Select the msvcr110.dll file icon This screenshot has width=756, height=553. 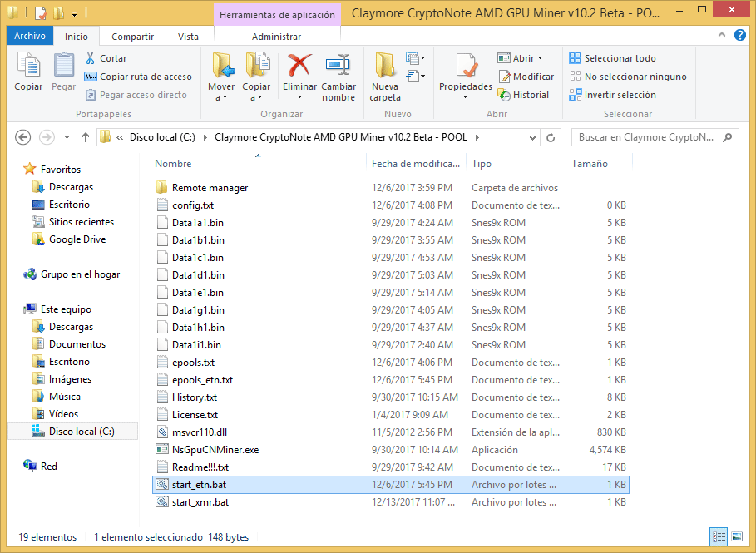(162, 432)
